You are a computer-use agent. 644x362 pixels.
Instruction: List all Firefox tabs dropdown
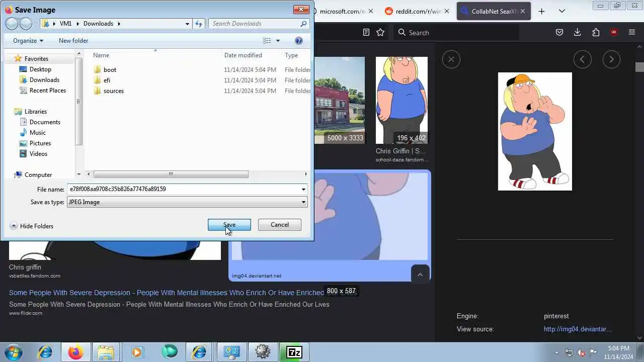click(562, 11)
